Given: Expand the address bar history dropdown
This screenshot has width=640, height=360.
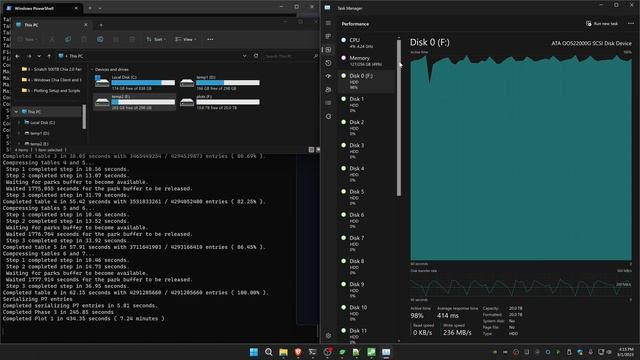Looking at the screenshot, I should coord(244,56).
